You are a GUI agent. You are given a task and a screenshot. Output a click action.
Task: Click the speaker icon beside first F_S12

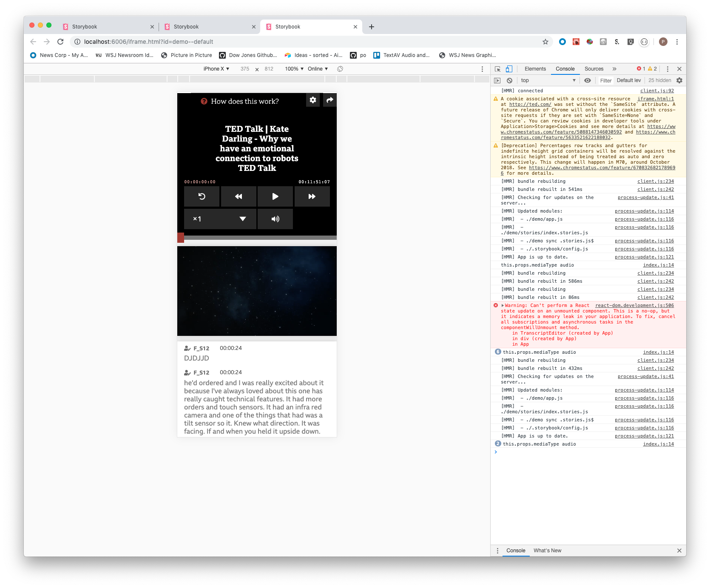[187, 348]
